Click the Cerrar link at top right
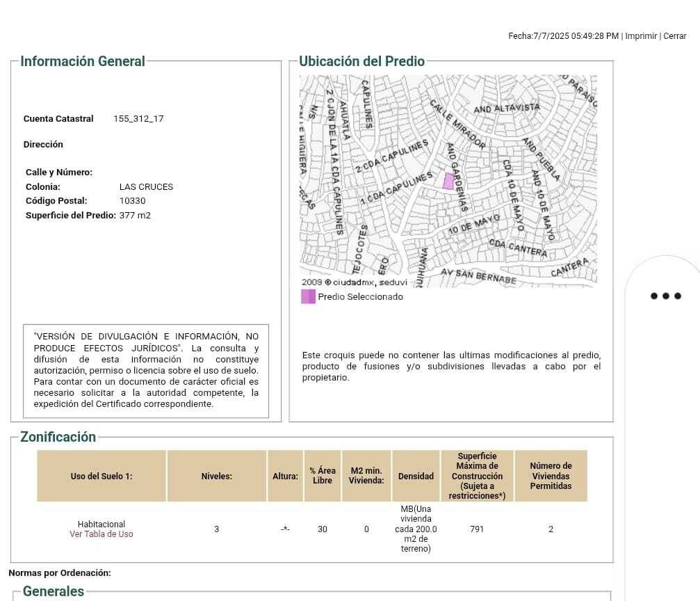This screenshot has height=601, width=700. click(674, 36)
